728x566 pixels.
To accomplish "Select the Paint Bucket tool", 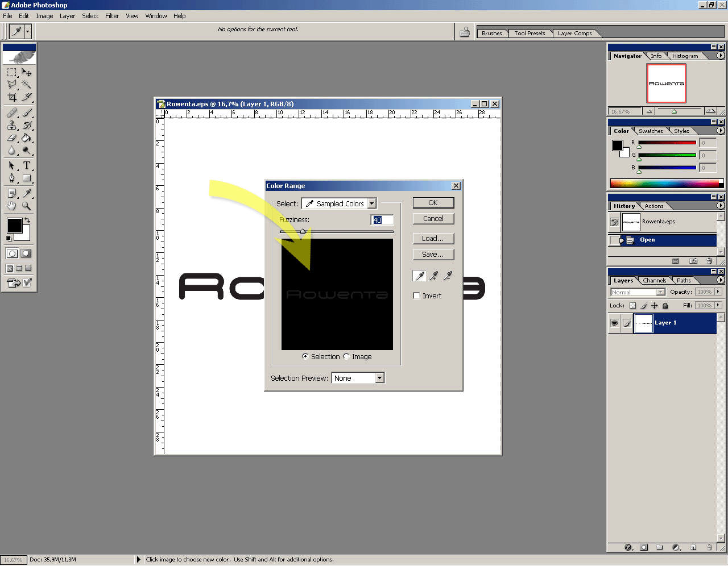I will coord(27,138).
